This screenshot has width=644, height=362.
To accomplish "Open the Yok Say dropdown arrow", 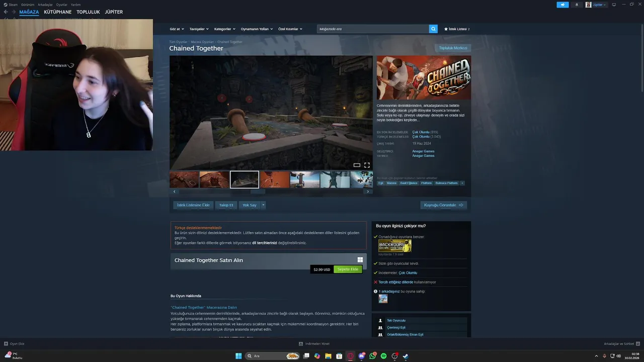I will pos(263,205).
